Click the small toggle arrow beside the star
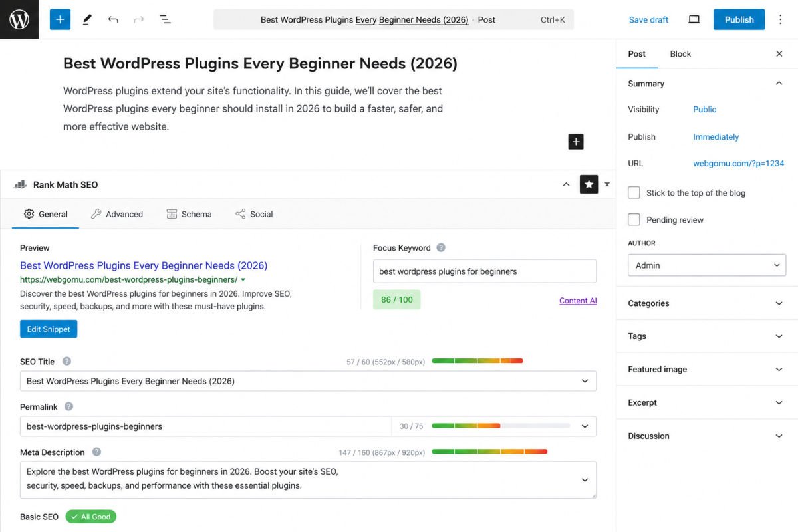The image size is (798, 532). 607,184
